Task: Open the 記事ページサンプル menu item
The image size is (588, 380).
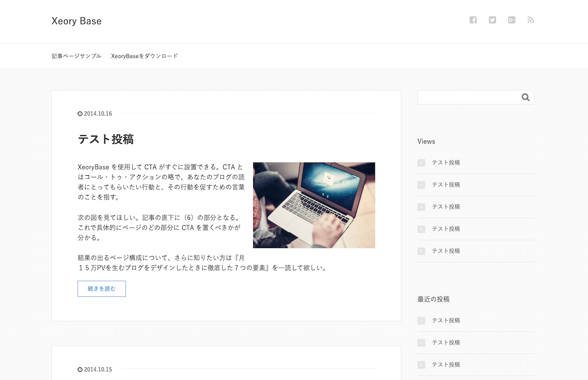Action: [x=76, y=56]
